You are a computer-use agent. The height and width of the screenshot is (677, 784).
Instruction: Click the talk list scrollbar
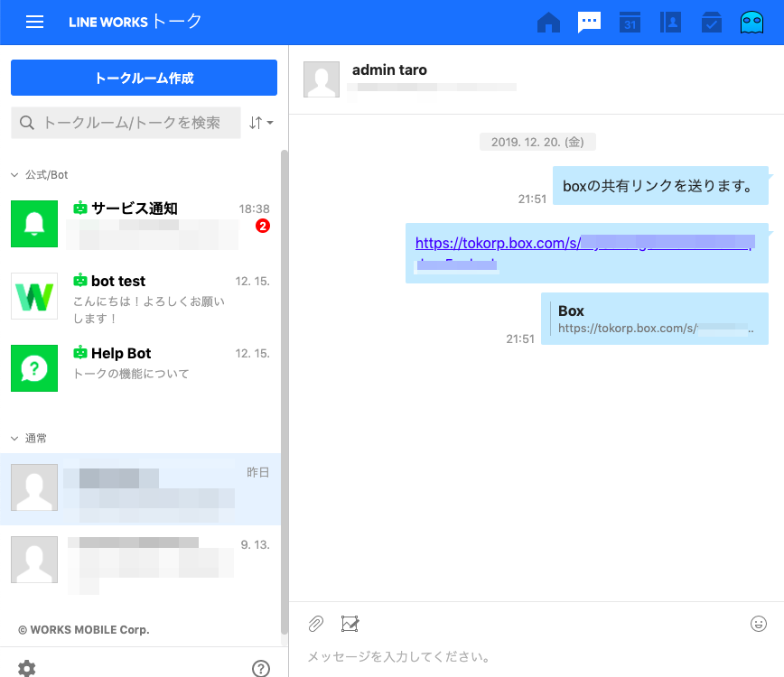tap(284, 393)
